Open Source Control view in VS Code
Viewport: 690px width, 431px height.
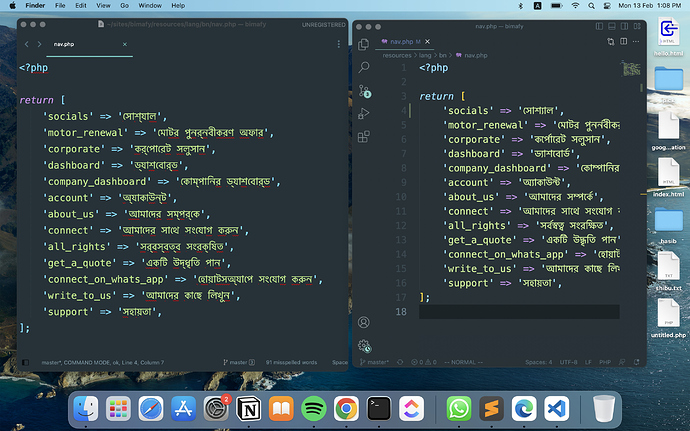[364, 91]
